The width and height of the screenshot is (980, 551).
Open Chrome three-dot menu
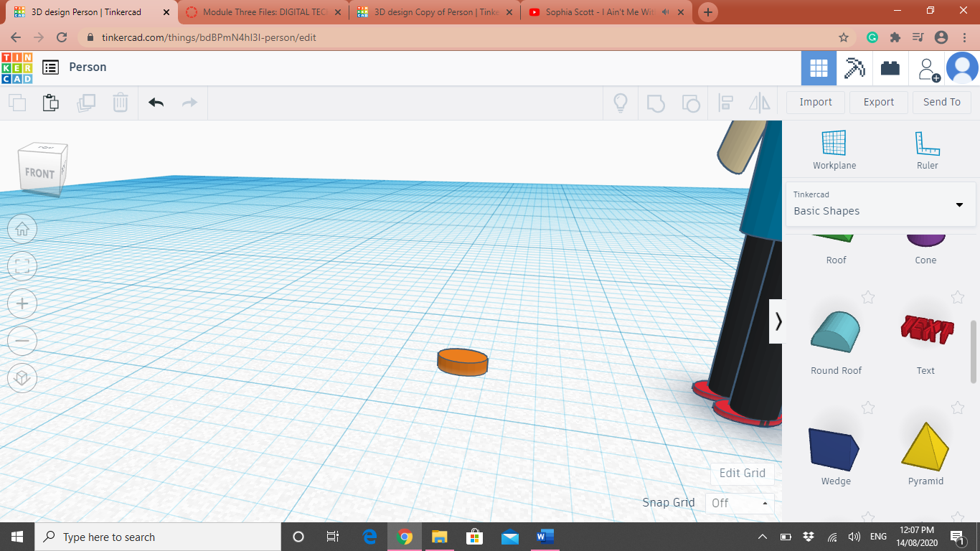[x=964, y=37]
